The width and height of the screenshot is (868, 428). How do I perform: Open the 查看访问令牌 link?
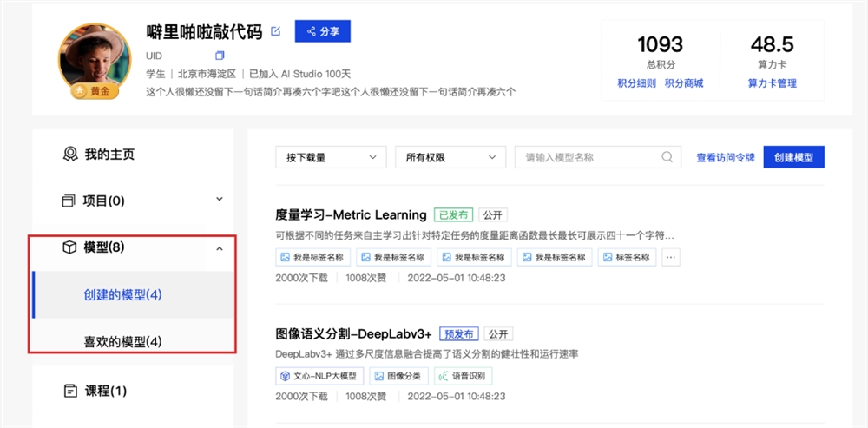726,158
